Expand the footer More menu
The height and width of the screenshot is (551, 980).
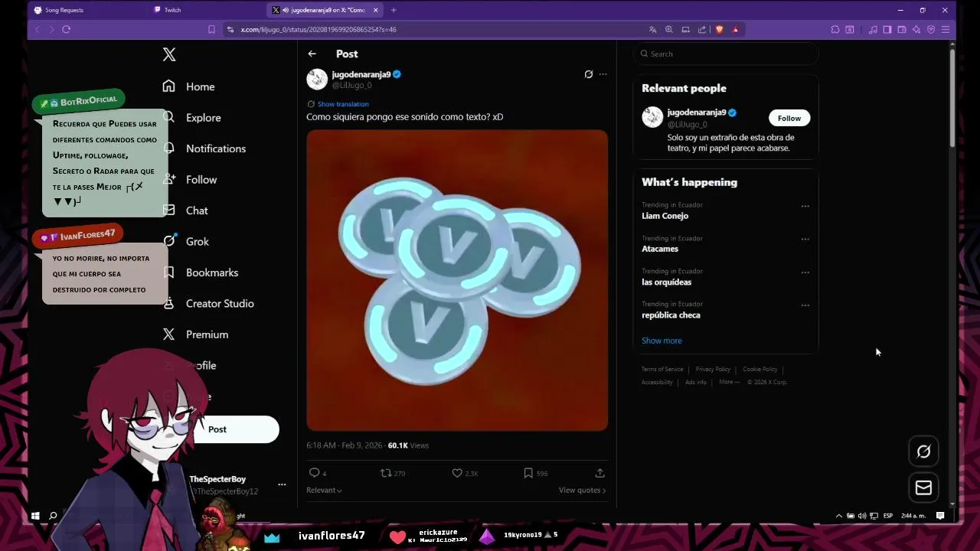[x=729, y=382]
